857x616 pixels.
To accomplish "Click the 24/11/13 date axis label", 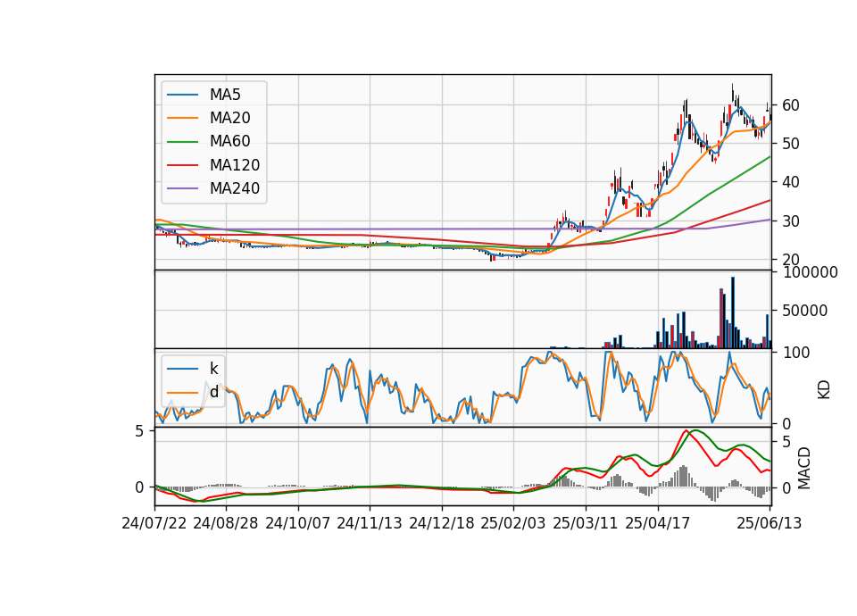I will [370, 523].
